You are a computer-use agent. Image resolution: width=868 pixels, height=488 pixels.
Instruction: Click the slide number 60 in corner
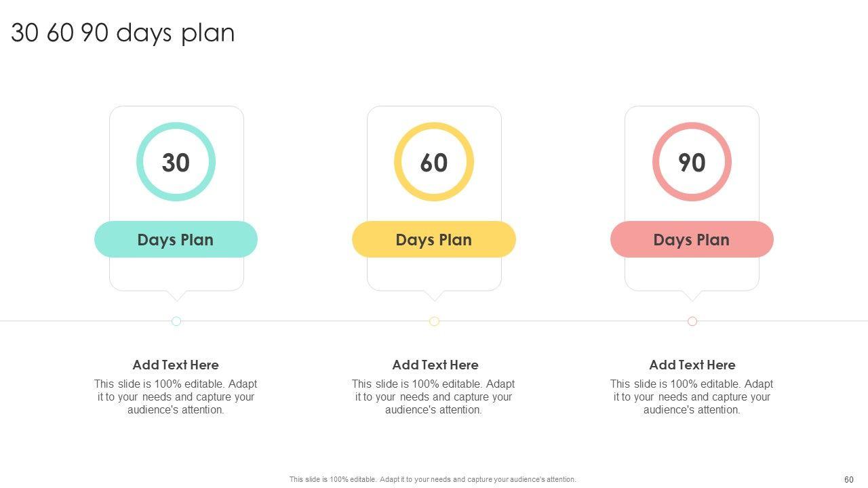point(848,479)
